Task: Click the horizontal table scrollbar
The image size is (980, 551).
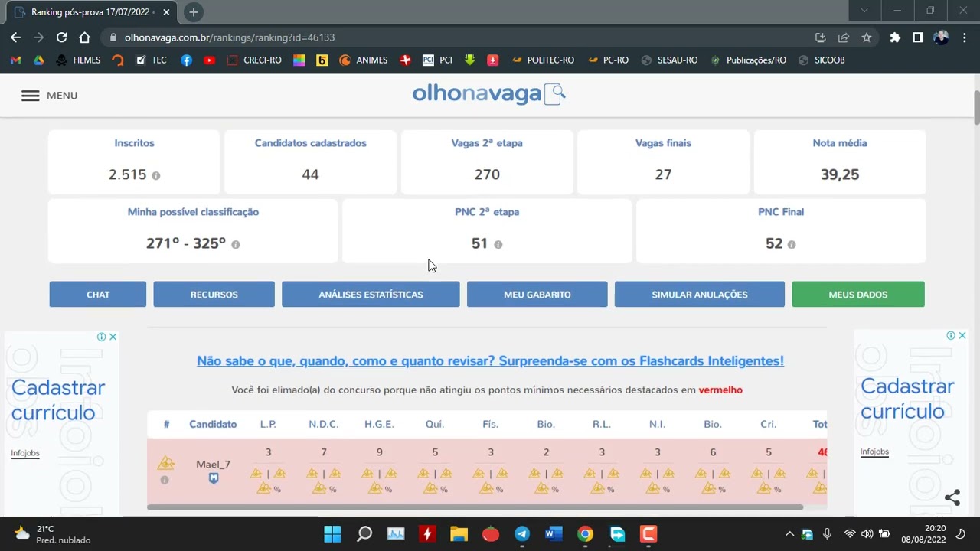Action: [x=475, y=507]
